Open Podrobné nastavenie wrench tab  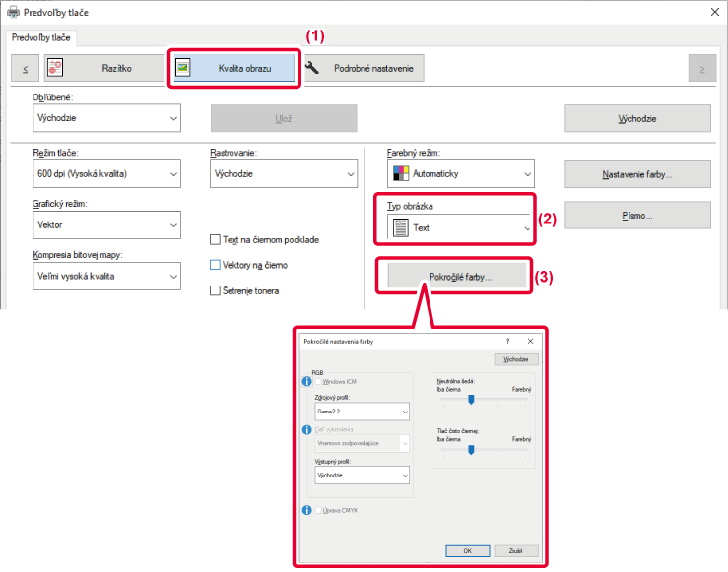tap(364, 68)
